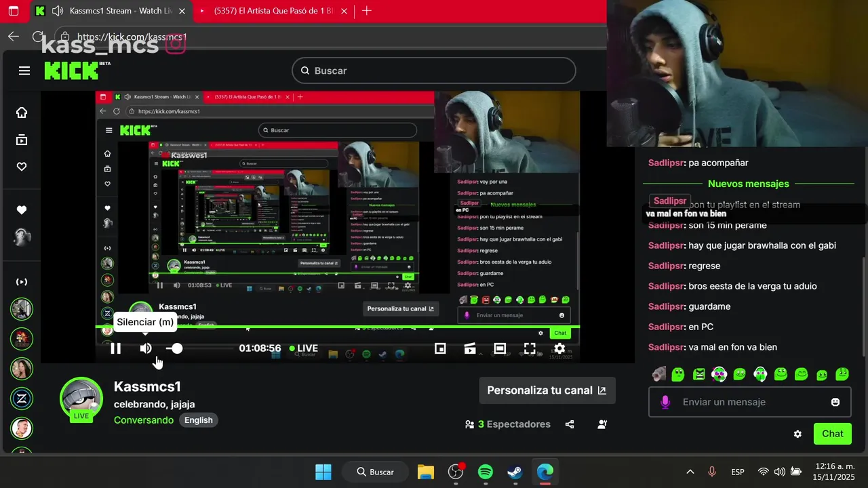
Task: Open the live broadcast icon in sidebar
Action: (22, 281)
